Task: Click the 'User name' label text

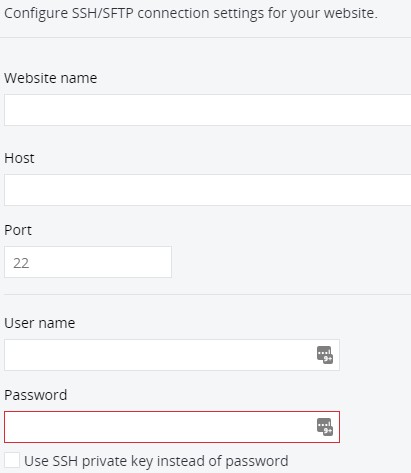Action: pos(40,323)
